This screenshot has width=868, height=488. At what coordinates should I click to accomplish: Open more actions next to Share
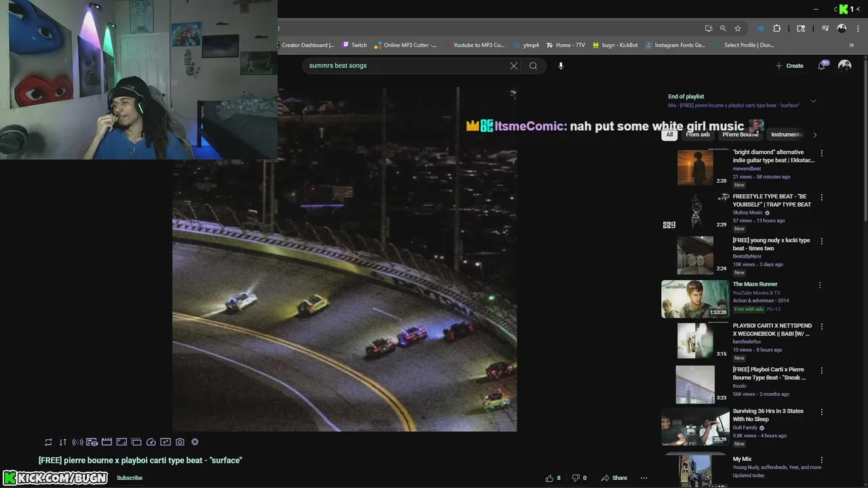(644, 478)
